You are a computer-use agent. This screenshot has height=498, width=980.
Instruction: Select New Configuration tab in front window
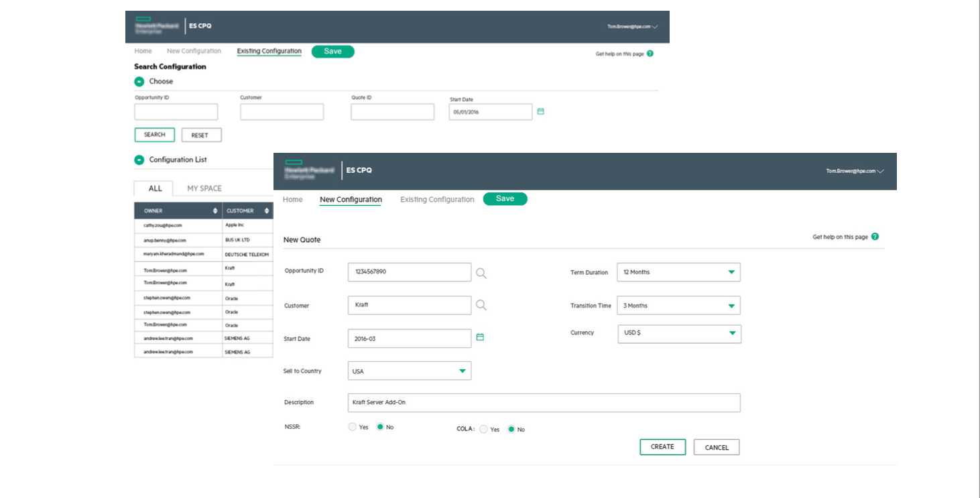(x=351, y=200)
